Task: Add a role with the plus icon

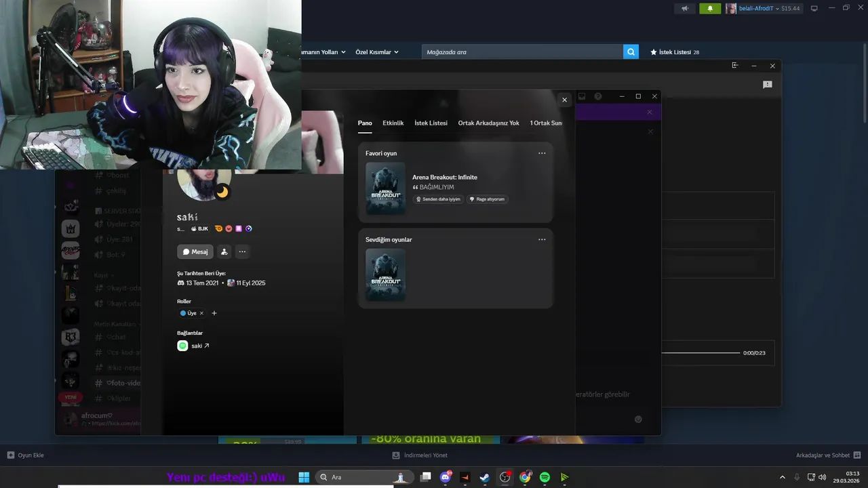Action: [214, 313]
